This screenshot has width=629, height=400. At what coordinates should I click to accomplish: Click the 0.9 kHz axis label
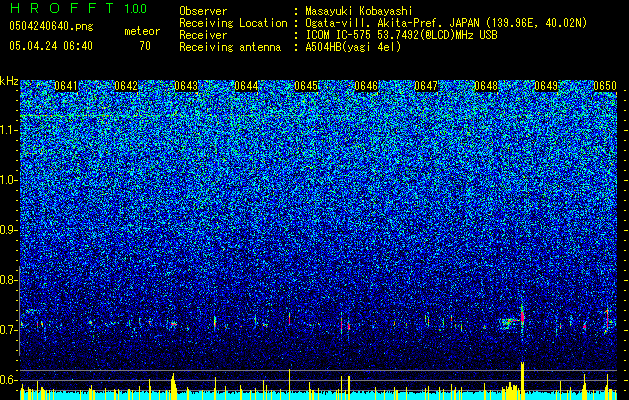[8, 230]
